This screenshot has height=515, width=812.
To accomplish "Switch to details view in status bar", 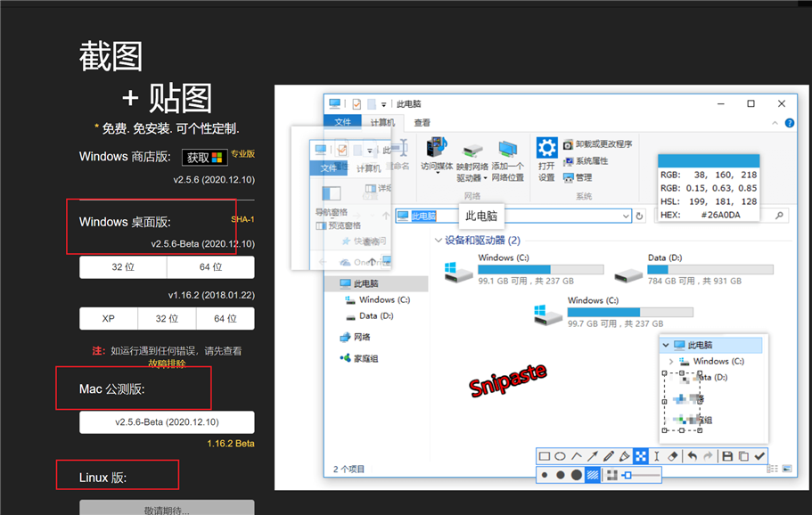I will tap(772, 469).
